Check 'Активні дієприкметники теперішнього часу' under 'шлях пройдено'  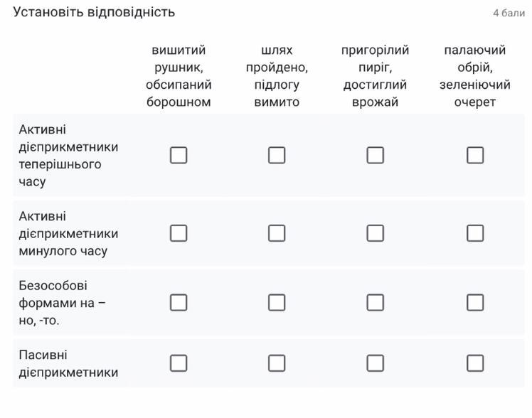(277, 155)
